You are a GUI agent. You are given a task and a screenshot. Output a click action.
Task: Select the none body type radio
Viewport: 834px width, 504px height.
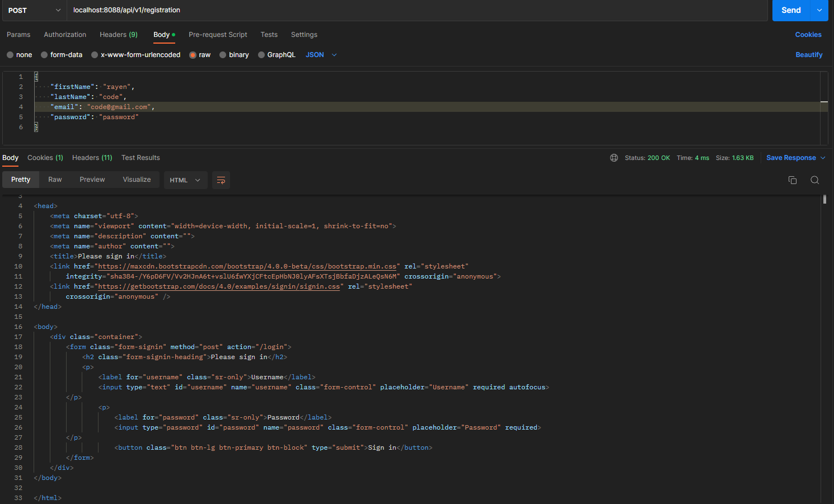click(x=10, y=55)
